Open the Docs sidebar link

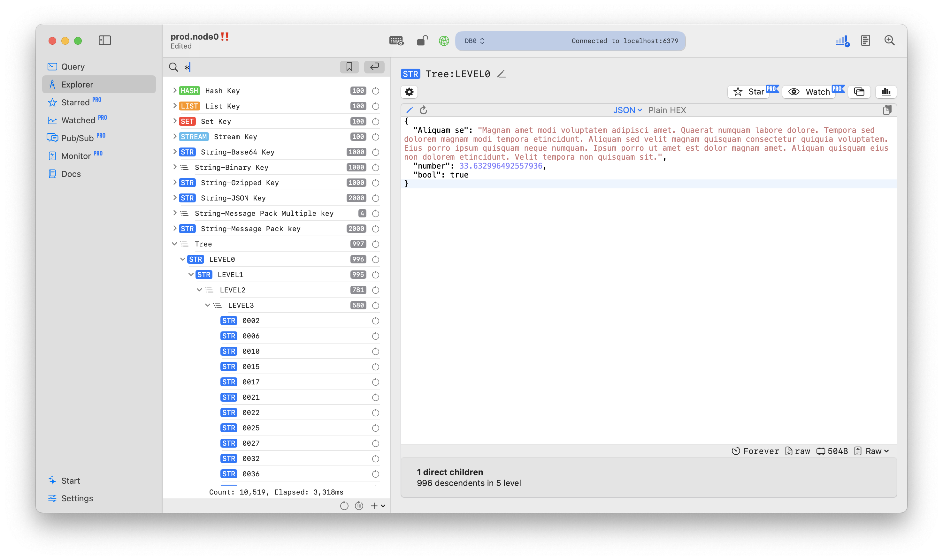tap(71, 174)
